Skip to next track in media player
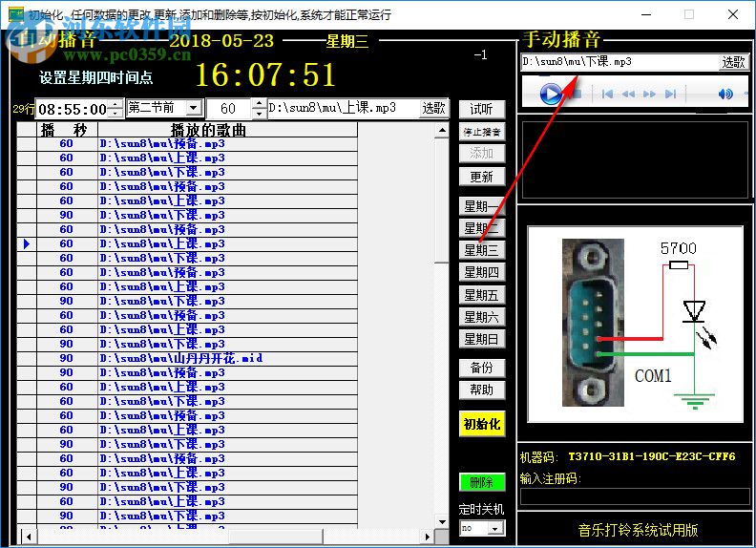Screen dimensions: 756x548 [x=670, y=94]
